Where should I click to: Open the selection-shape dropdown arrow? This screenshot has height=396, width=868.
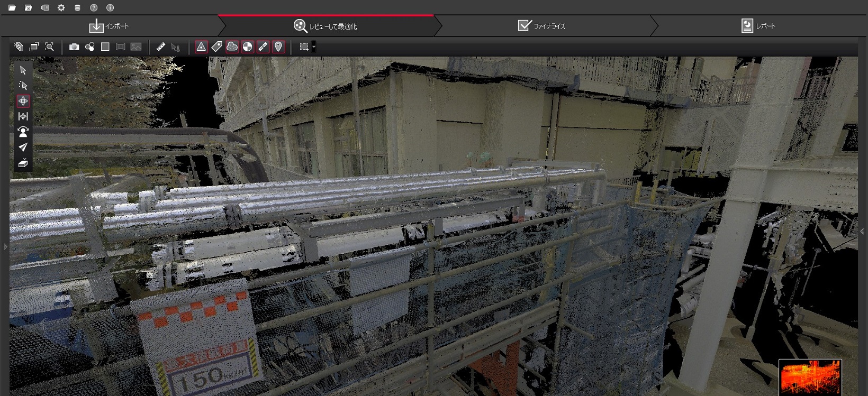pos(314,47)
